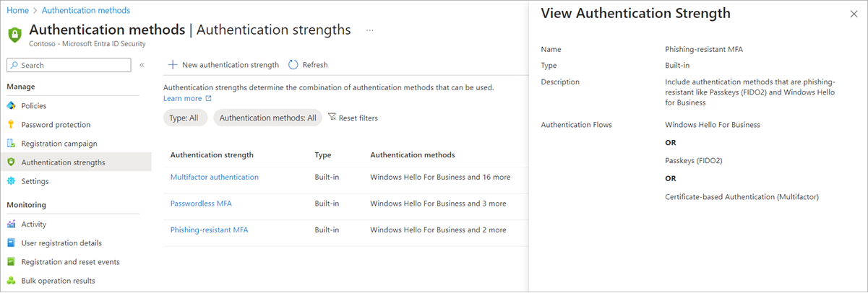Click the Description text in panel
868x293 pixels.
[x=750, y=92]
